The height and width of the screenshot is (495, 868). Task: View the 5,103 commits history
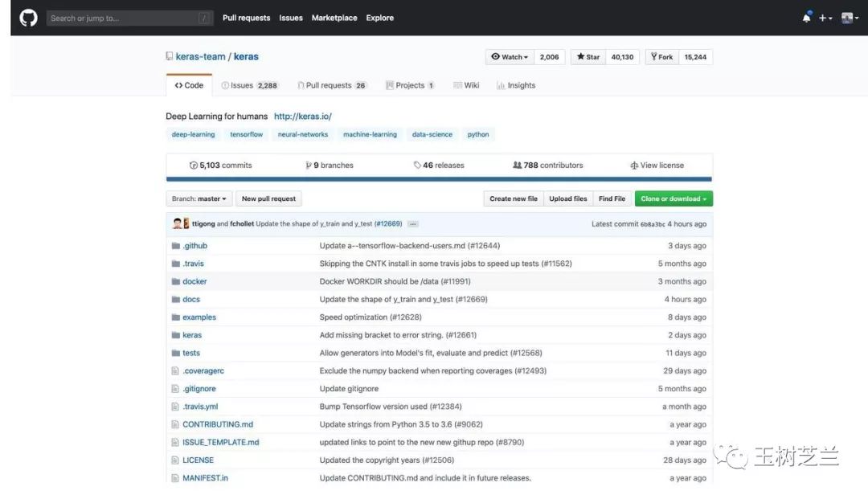click(220, 165)
